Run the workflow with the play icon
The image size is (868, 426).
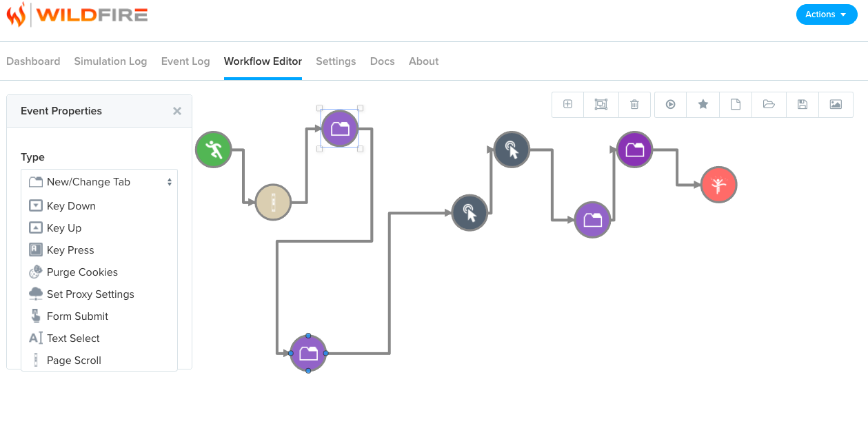(670, 104)
